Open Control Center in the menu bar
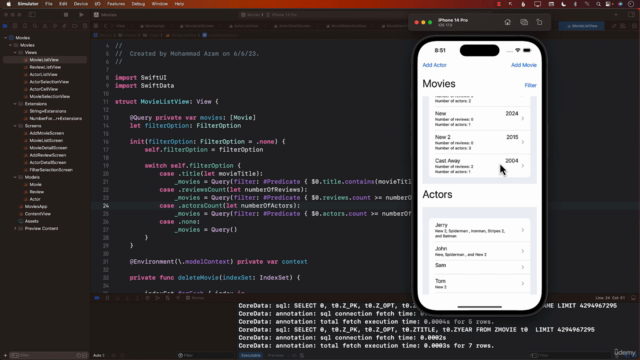This screenshot has height=360, width=640. pyautogui.click(x=609, y=4)
